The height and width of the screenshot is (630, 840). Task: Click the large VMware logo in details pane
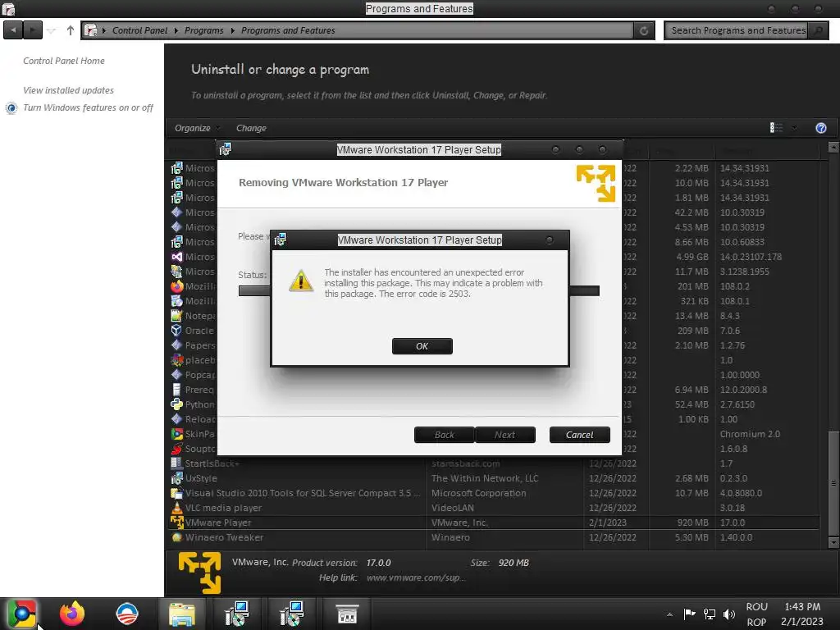pos(200,573)
